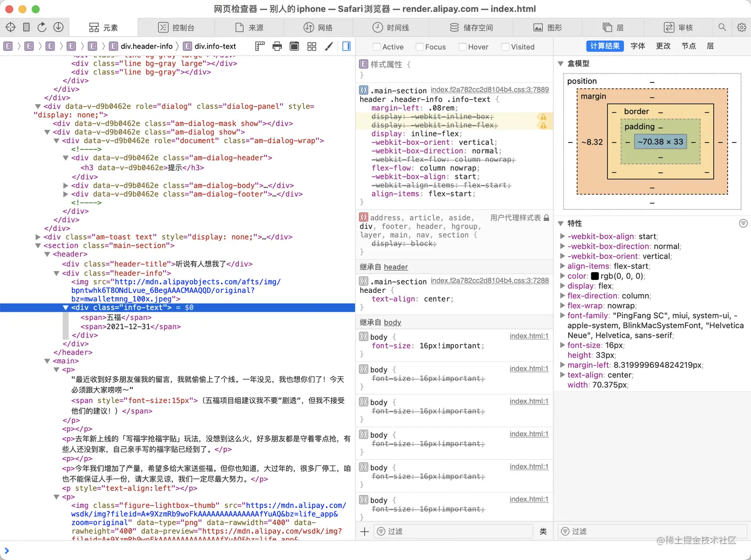Open the 储存空间 tab
The height and width of the screenshot is (560, 751).
tap(471, 27)
